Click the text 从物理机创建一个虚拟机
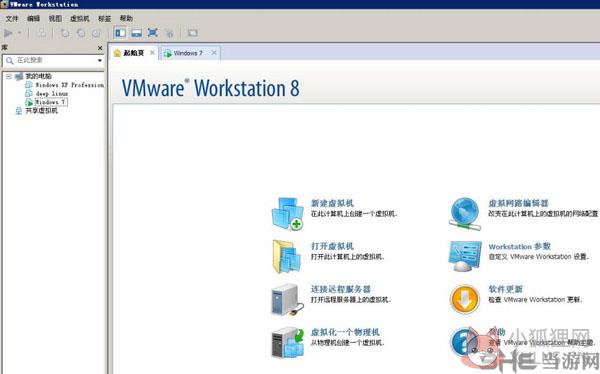Screen dimensions: 600x374 347,342
